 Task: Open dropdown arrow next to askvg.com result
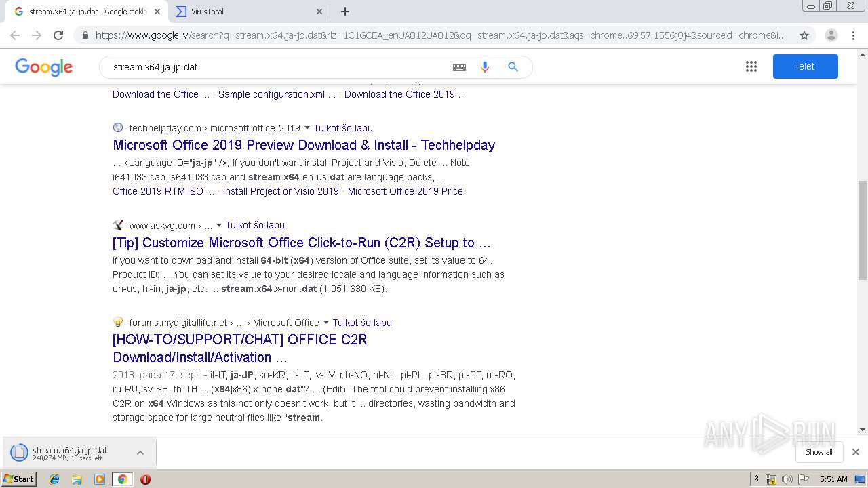[219, 225]
